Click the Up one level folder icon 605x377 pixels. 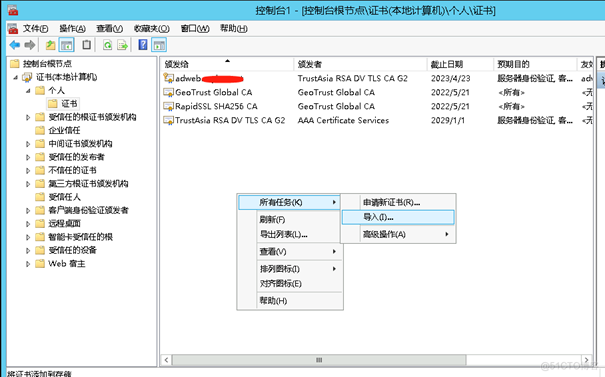click(51, 45)
